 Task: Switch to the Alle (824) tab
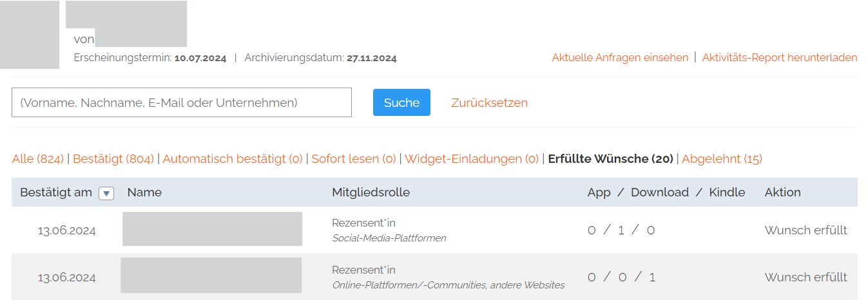coord(37,158)
